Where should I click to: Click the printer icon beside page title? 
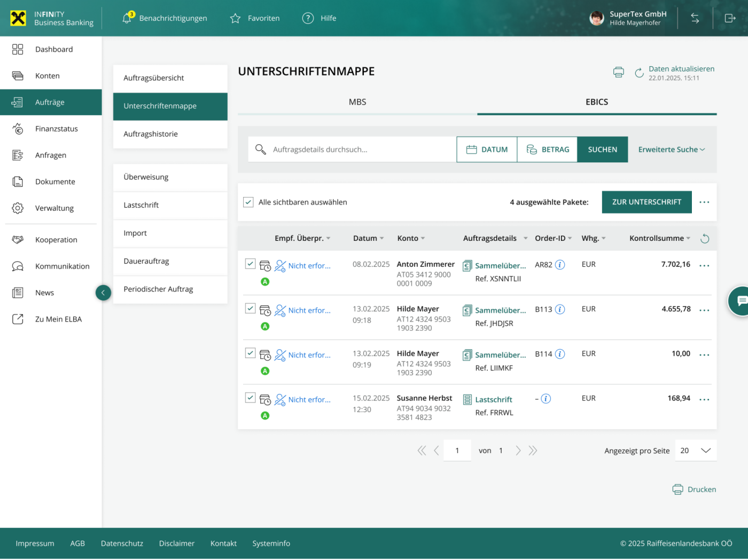618,73
